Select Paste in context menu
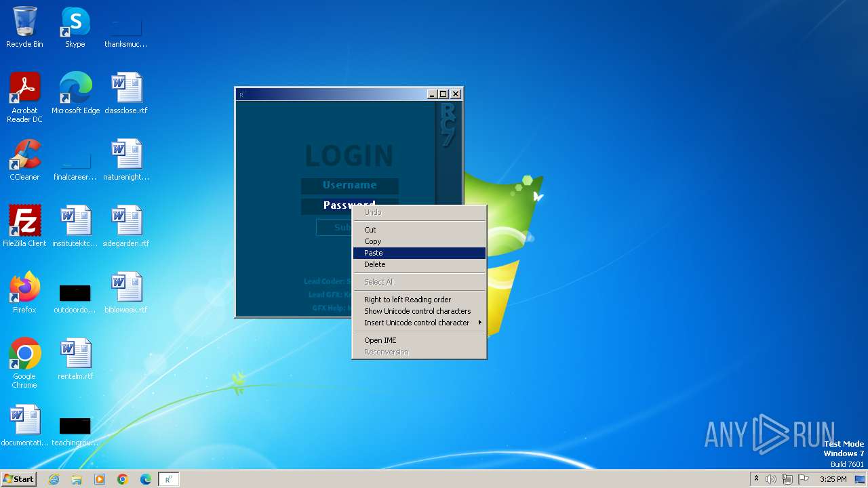The image size is (868, 488). (419, 253)
